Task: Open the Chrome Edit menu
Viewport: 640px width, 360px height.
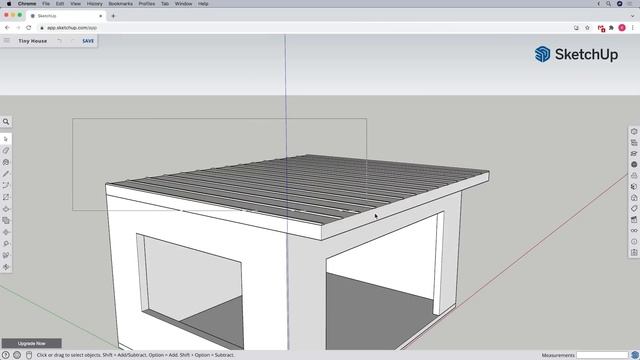Action: tap(60, 4)
